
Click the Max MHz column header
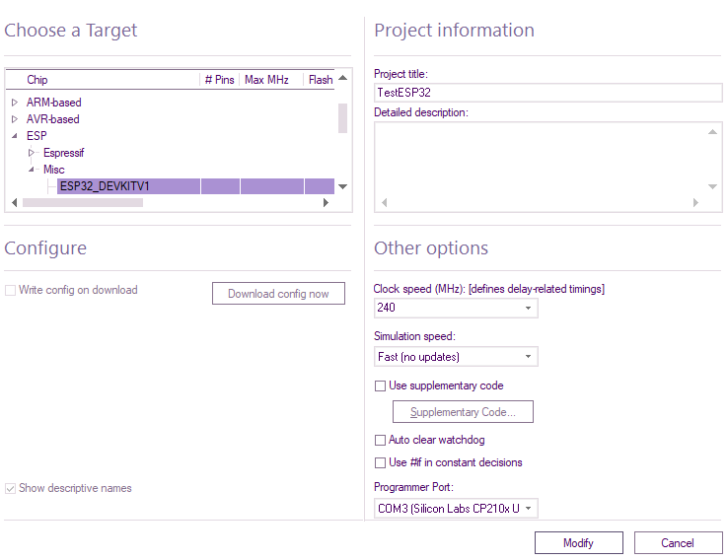point(266,80)
